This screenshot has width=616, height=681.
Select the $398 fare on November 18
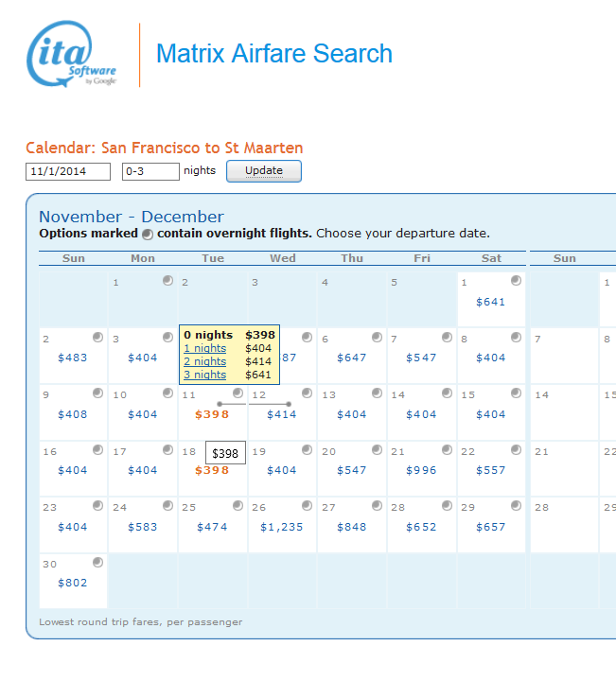click(x=212, y=471)
